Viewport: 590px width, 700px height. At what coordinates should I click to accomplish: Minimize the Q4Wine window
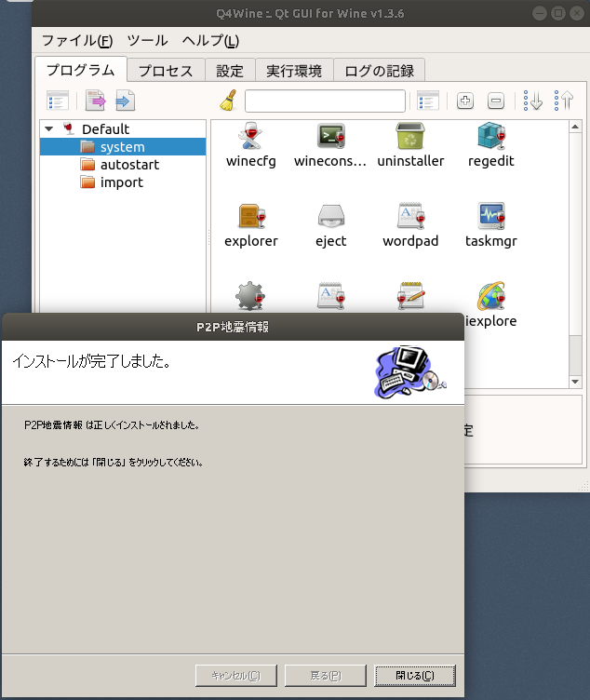point(540,13)
